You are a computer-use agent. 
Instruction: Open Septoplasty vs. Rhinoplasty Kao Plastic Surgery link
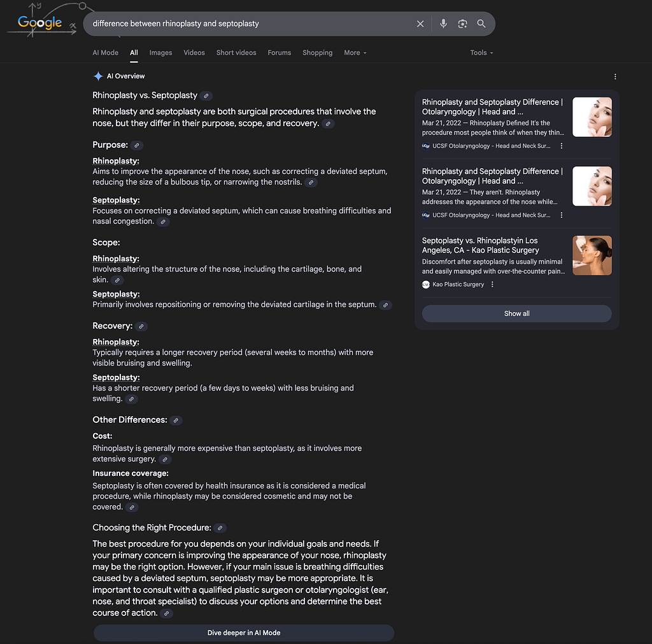pos(480,245)
